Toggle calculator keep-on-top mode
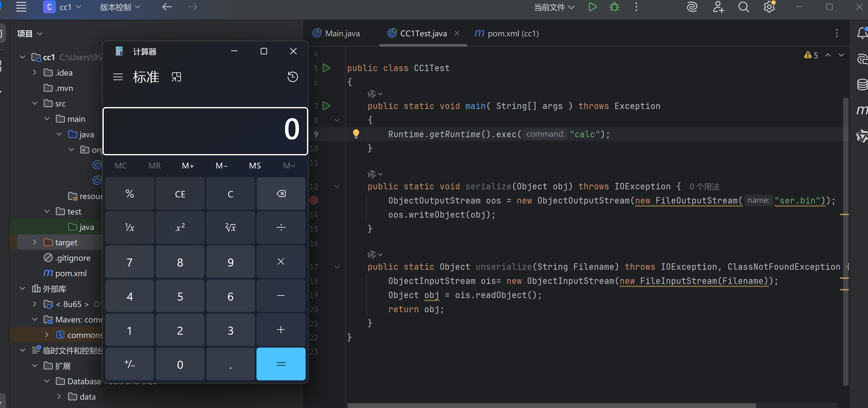This screenshot has height=408, width=868. point(176,77)
